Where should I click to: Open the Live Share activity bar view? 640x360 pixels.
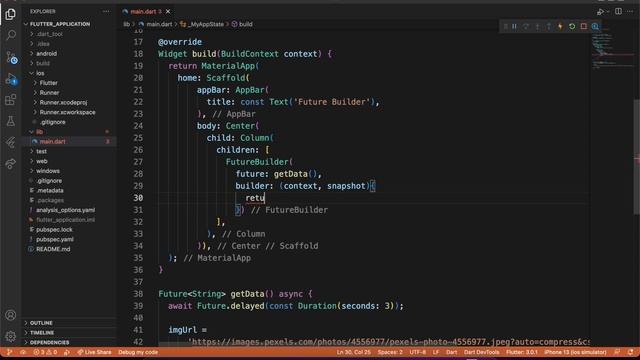point(11,164)
